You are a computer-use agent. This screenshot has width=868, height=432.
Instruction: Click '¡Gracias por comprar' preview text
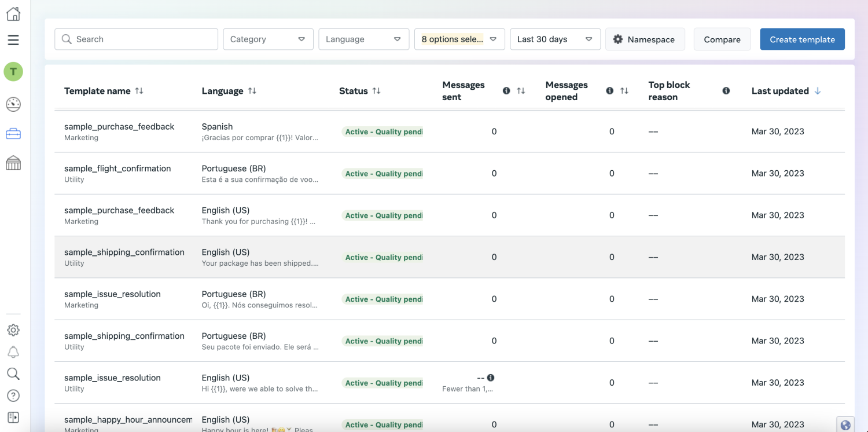(260, 138)
